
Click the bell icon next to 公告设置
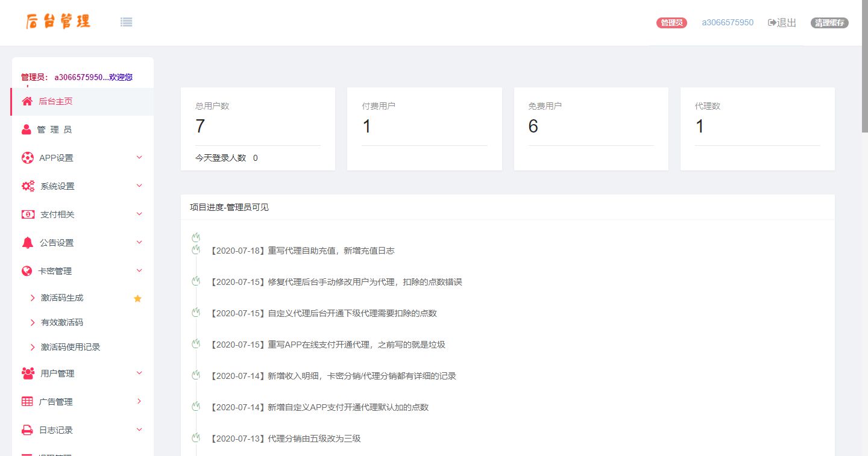pyautogui.click(x=28, y=242)
